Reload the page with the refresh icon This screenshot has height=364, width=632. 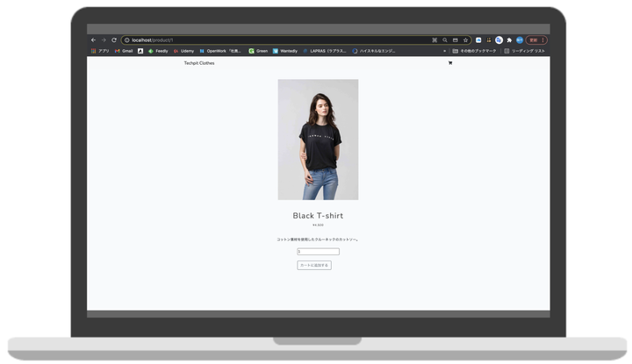[114, 40]
